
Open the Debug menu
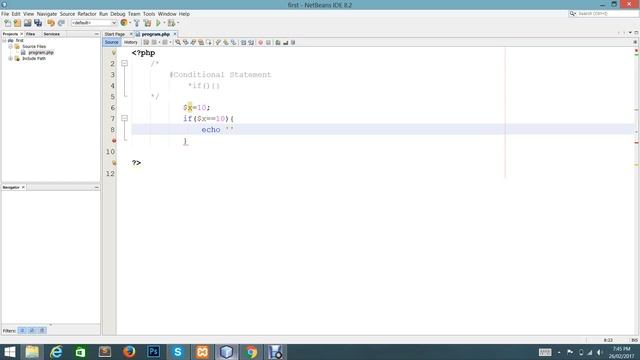(118, 14)
